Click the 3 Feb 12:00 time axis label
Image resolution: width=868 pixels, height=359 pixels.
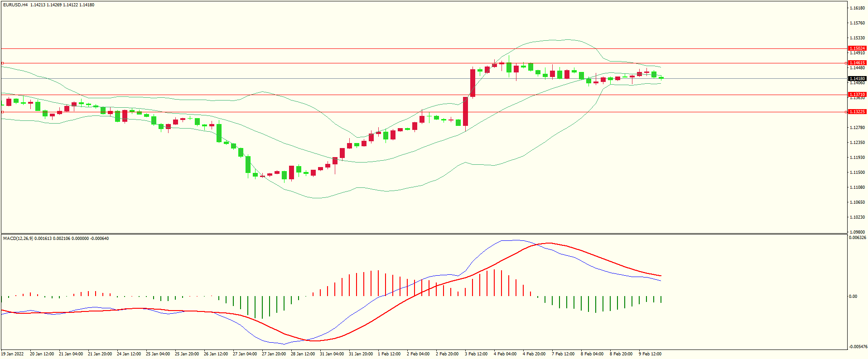[476, 354]
